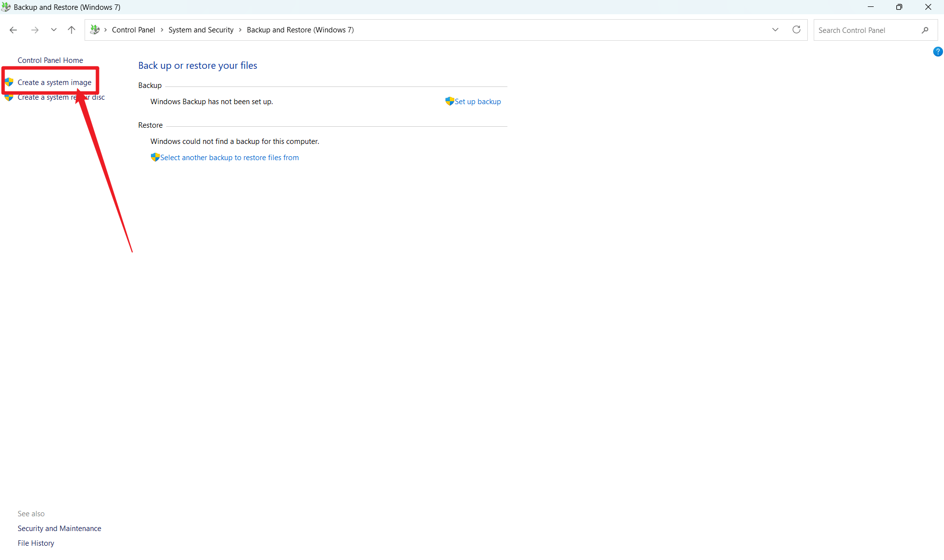Expand the chevron after Control Panel breadcrumb

pos(162,30)
